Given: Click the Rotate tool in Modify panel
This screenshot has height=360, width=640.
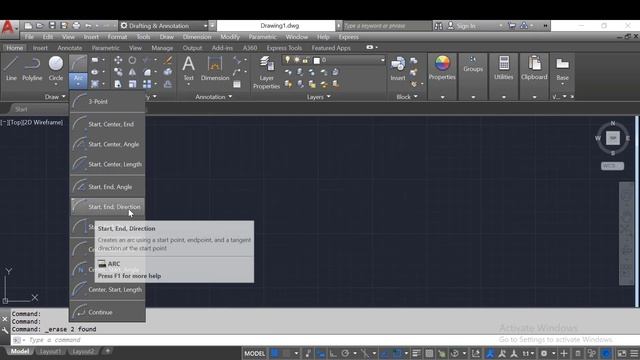Looking at the screenshot, I should (132, 60).
